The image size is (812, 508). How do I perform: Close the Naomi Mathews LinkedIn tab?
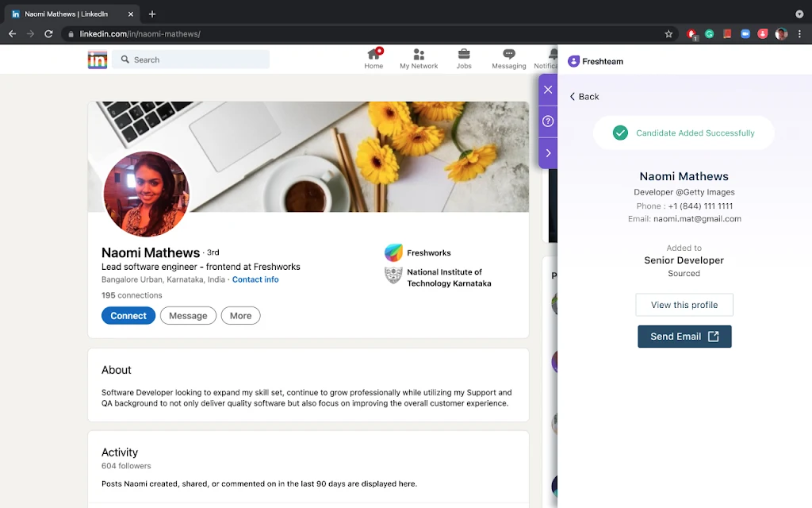point(131,14)
